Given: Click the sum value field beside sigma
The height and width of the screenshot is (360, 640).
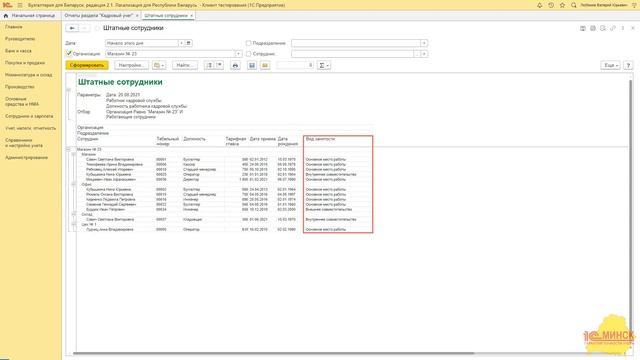Looking at the screenshot, I should [295, 65].
